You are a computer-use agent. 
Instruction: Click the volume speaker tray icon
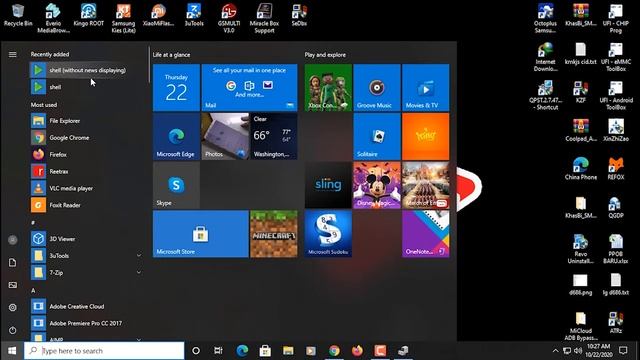(578, 351)
